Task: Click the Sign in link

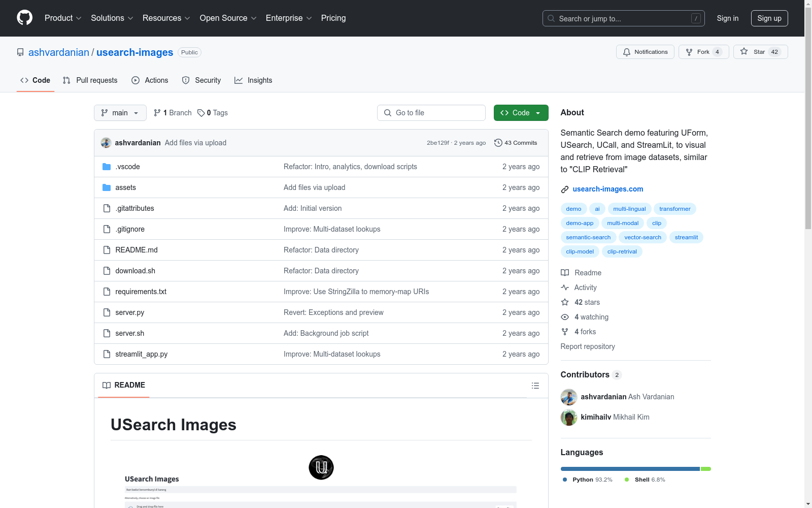Action: pos(728,18)
